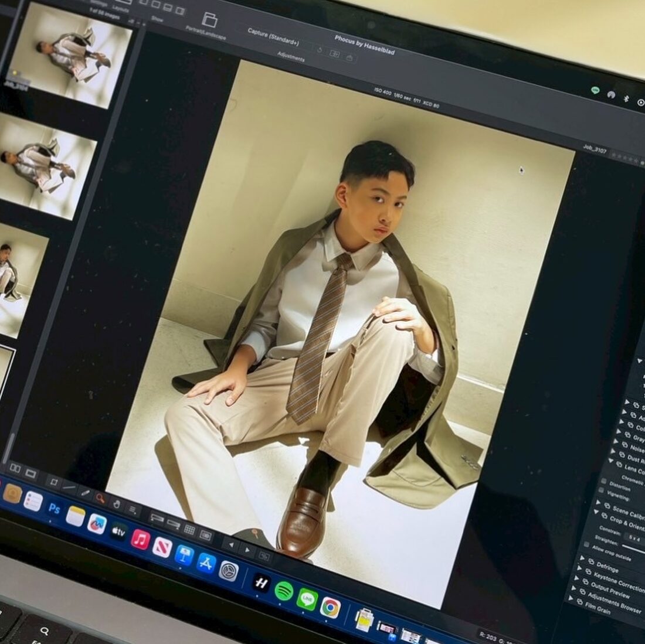Open LINE from the Dock
The height and width of the screenshot is (644, 645).
tap(307, 599)
